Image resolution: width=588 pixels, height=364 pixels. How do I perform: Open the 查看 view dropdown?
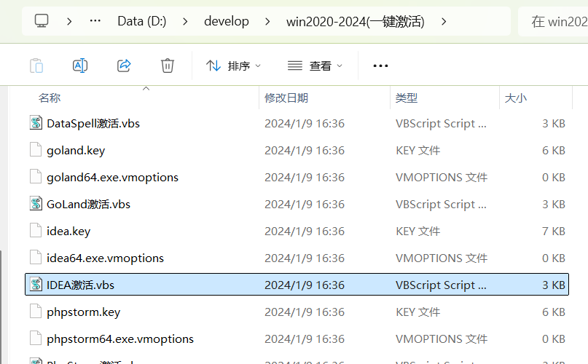315,66
